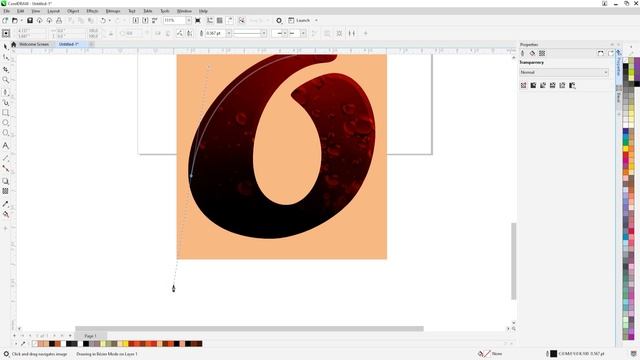Open the Fill tab in Properties docker
This screenshot has width=640, height=360.
click(x=532, y=53)
